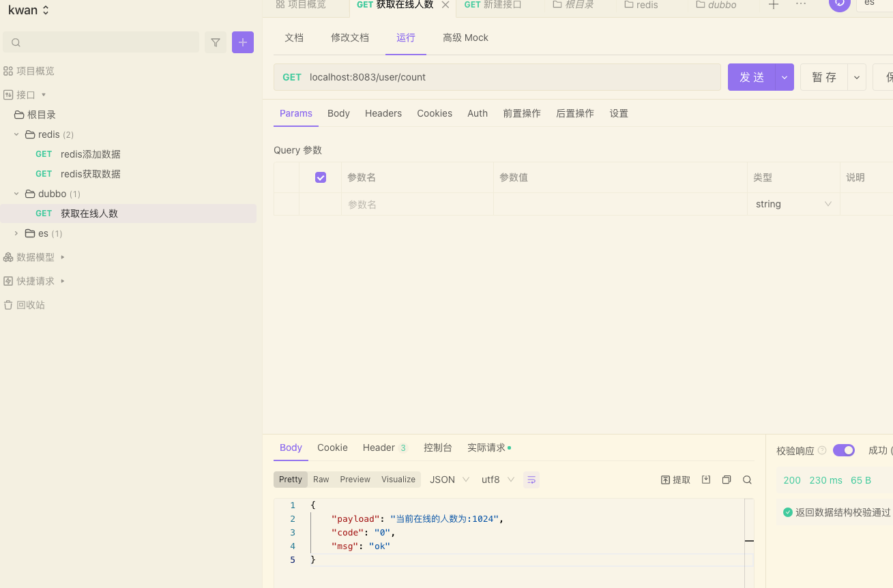Copy response body using copy icon
The height and width of the screenshot is (588, 893).
727,480
